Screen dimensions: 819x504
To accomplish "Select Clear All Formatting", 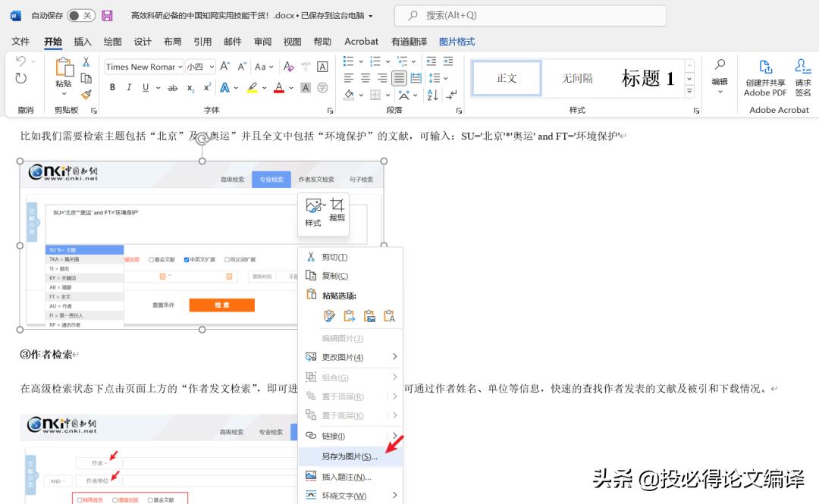I will [288, 67].
